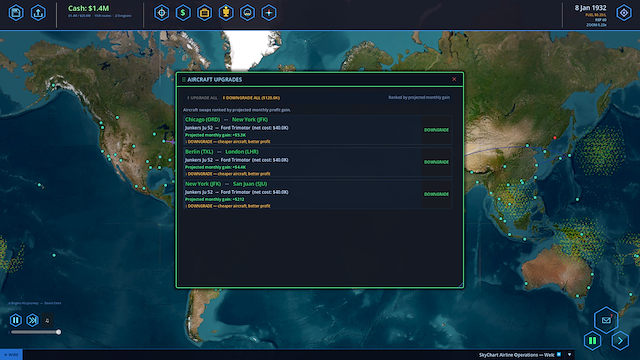640x360 pixels.
Task: Click the fifth hexagon toolbar icon
Action: pos(247,13)
